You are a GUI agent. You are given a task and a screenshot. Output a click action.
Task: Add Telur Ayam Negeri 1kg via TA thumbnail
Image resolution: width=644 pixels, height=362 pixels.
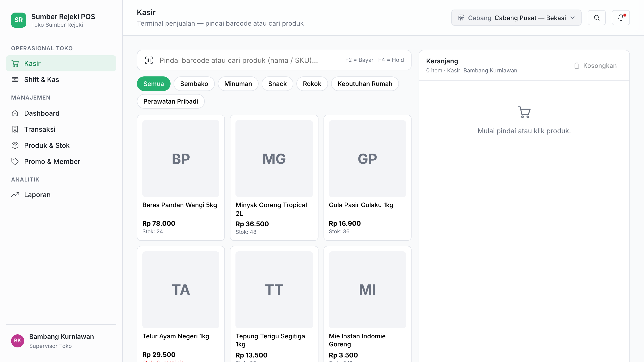(181, 290)
